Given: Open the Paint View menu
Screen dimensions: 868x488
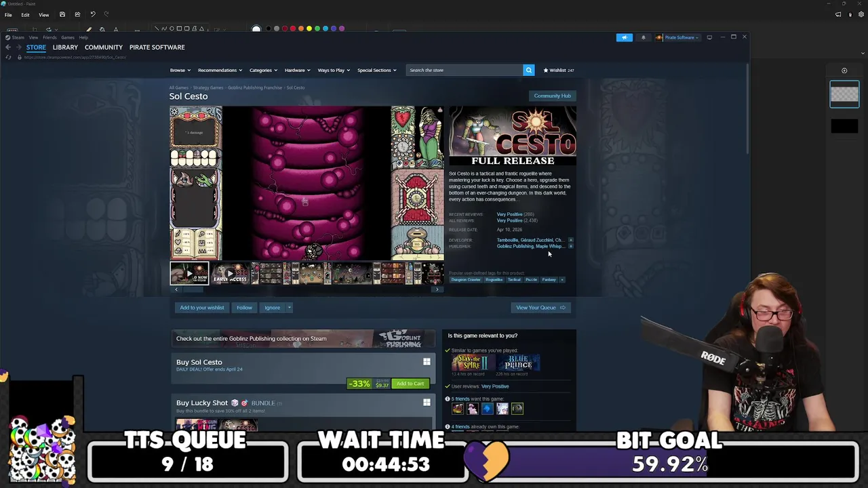Looking at the screenshot, I should pyautogui.click(x=43, y=14).
